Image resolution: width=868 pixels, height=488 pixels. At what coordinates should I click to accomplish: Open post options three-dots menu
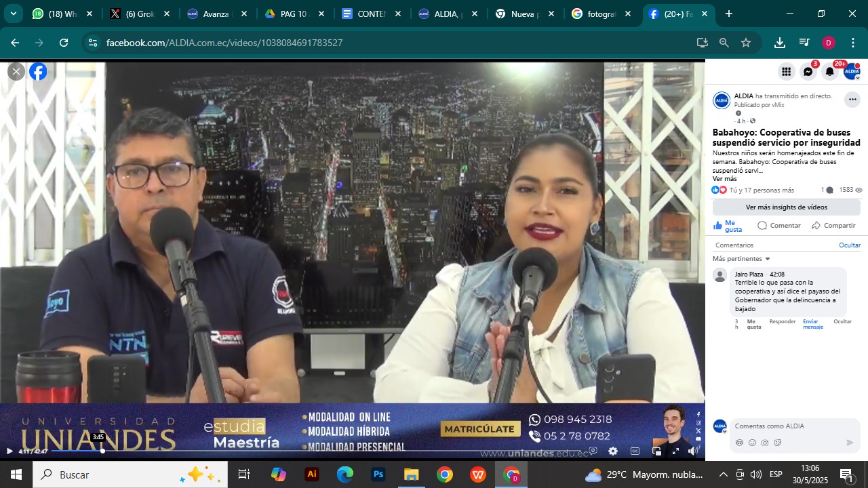tap(852, 100)
